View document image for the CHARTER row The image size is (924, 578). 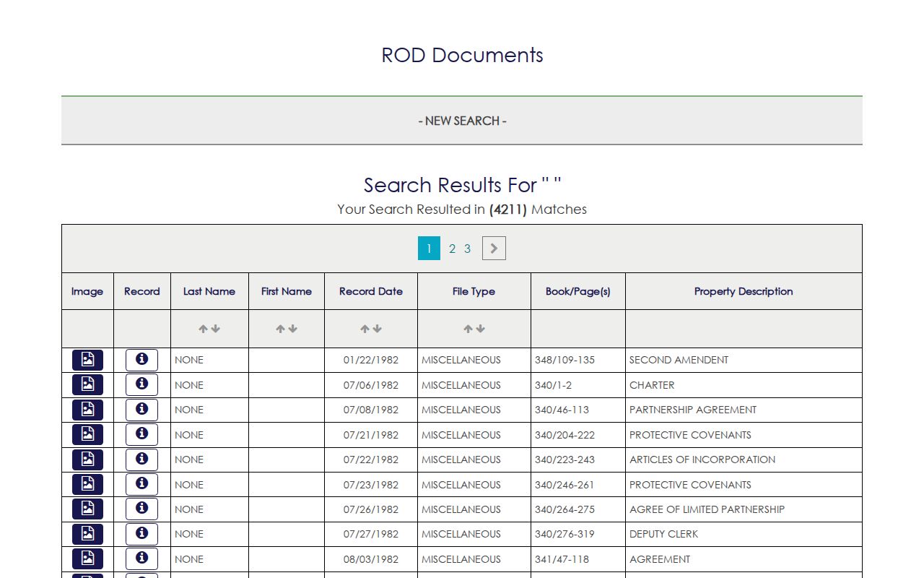(87, 385)
